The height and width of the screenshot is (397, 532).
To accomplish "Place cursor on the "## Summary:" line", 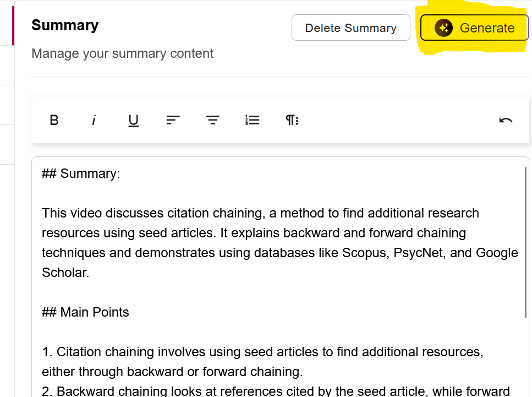I will (81, 173).
